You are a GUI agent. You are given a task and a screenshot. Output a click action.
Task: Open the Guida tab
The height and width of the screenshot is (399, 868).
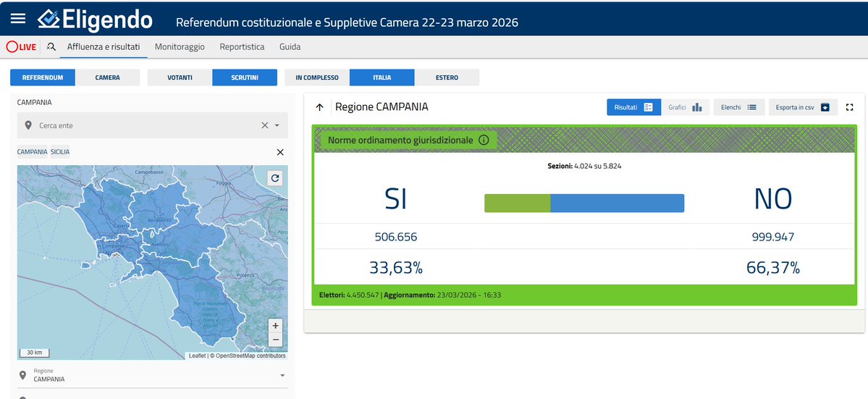[x=290, y=47]
